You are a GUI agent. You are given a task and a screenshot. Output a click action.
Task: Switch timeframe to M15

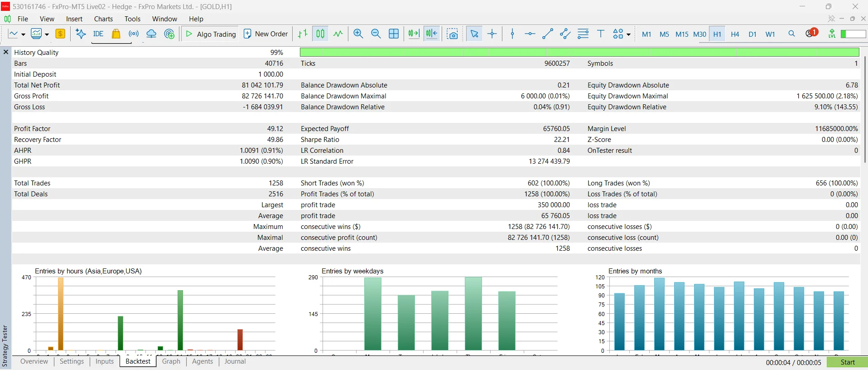(682, 34)
